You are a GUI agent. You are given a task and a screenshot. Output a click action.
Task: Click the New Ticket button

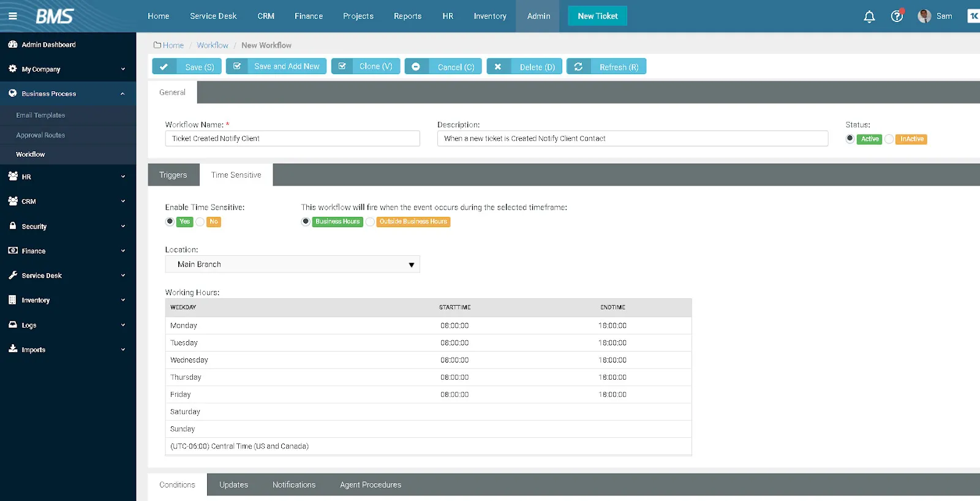[x=597, y=16]
